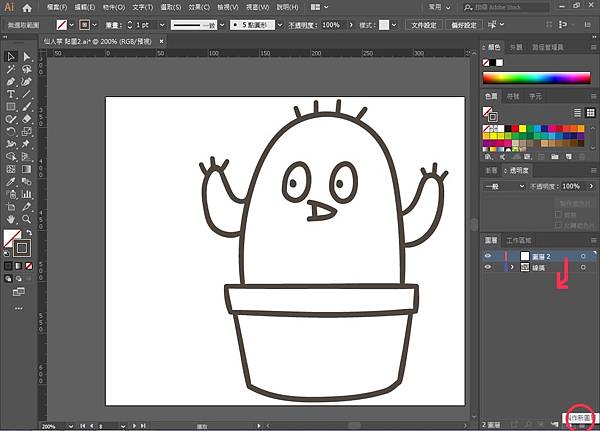This screenshot has height=431, width=600.
Task: Open the 檔案(F) menu
Action: [58, 7]
